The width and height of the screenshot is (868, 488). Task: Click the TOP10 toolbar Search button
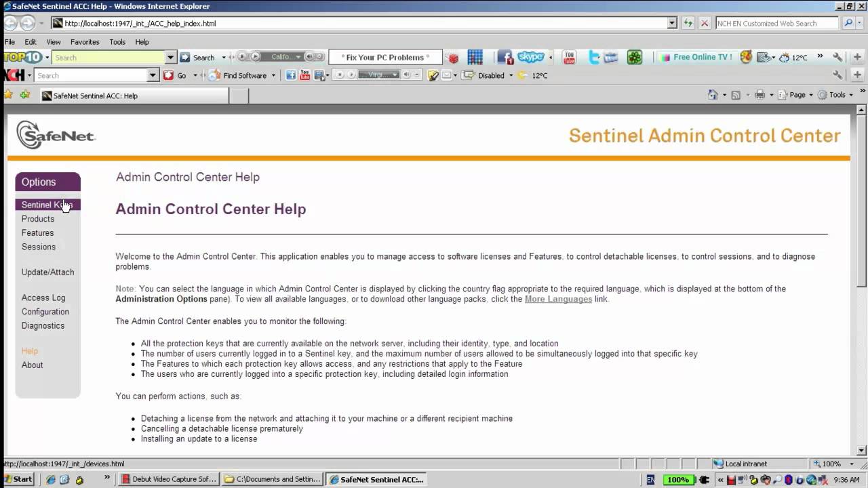(197, 58)
